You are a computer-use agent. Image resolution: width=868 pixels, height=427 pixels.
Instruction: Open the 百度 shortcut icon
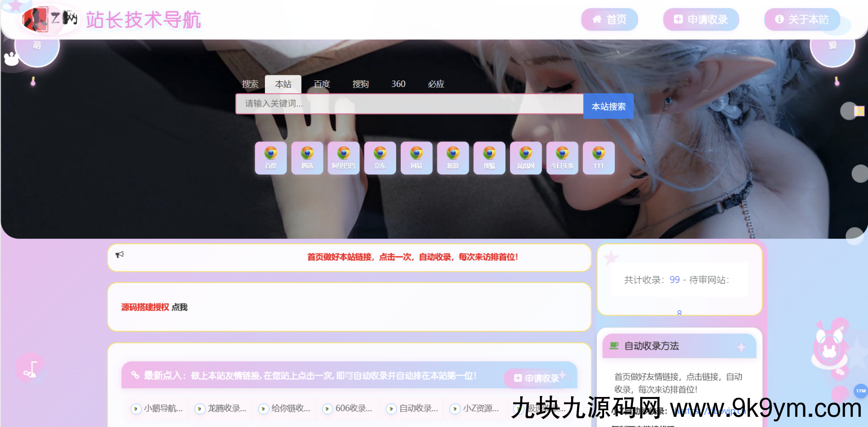coord(271,158)
